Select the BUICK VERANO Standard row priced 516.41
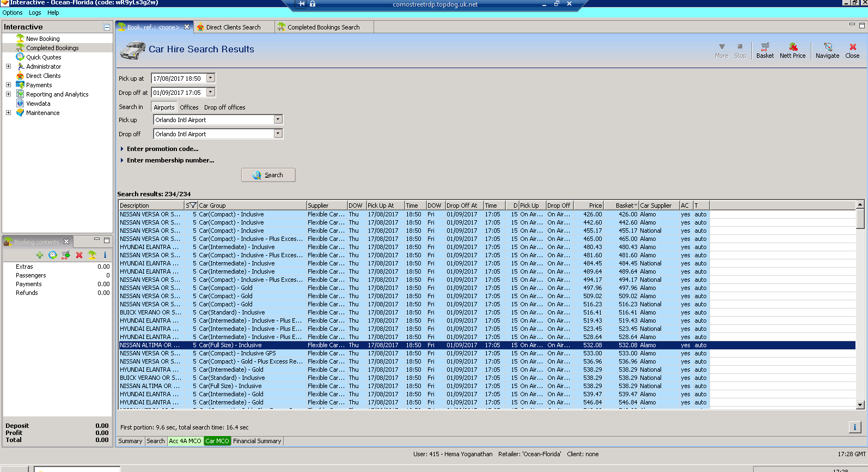 487,312
